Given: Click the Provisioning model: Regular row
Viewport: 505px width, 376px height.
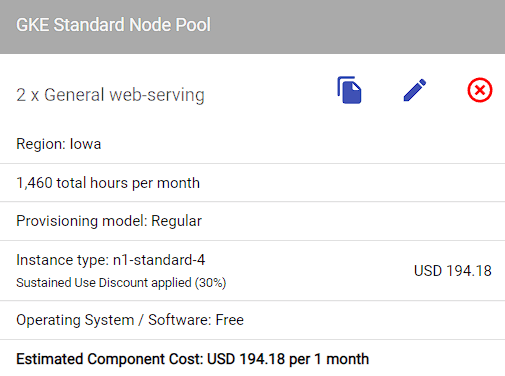Looking at the screenshot, I should pos(252,221).
